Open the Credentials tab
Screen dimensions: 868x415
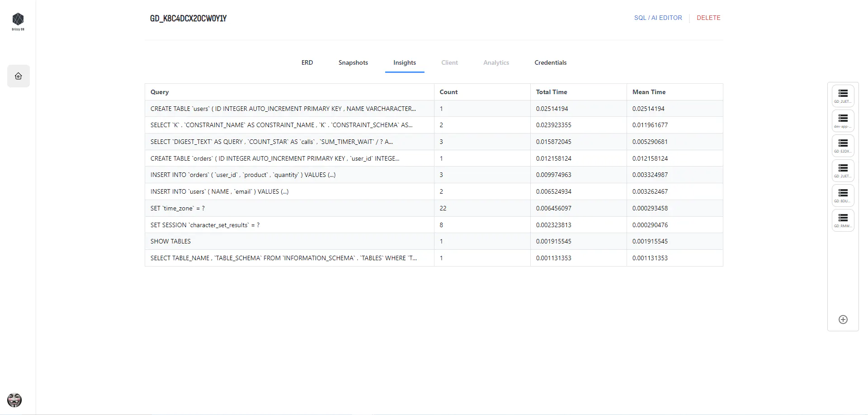tap(550, 62)
